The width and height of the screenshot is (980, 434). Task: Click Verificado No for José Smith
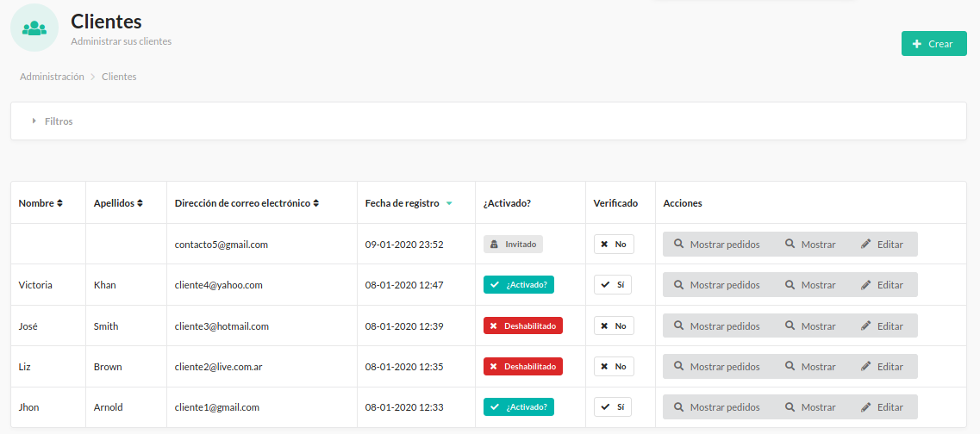point(614,326)
